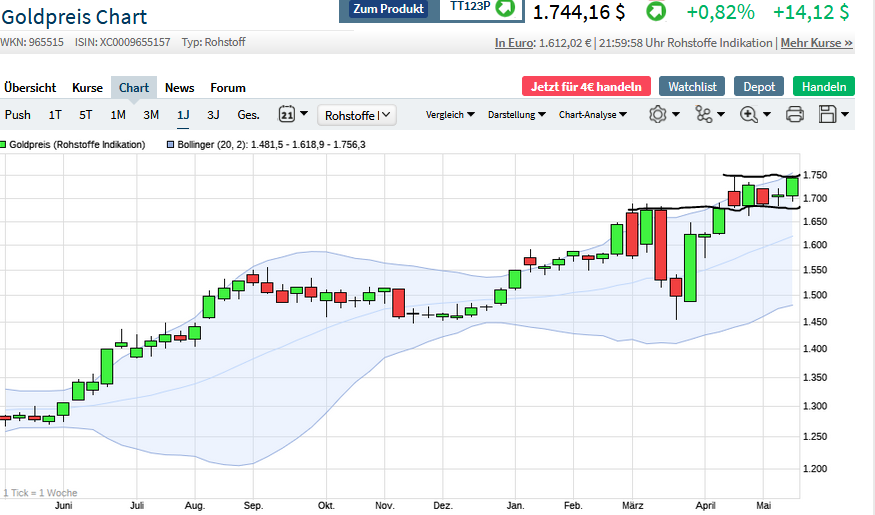This screenshot has height=515, width=875.
Task: Open the News tab
Action: click(180, 87)
